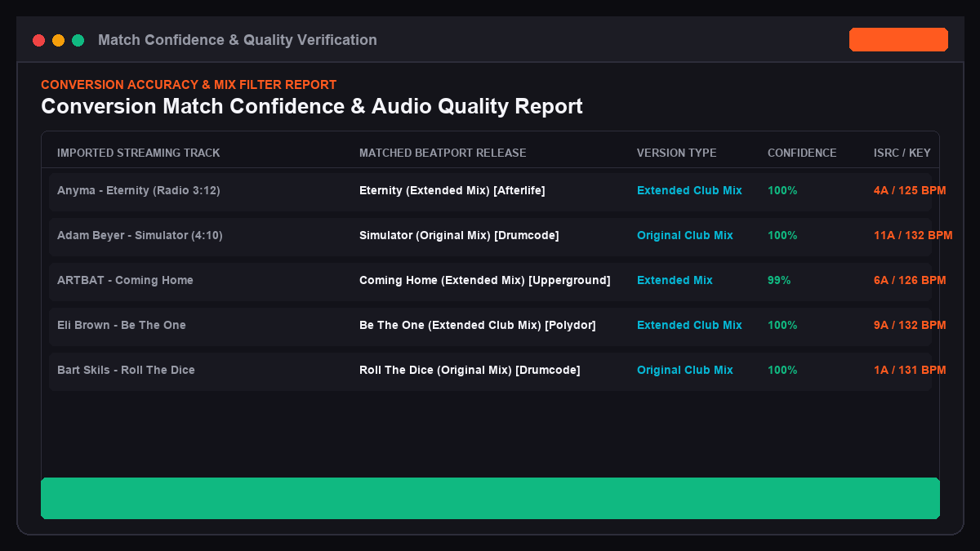Click Extended Club Mix version in Be The One row
Viewport: 980px width, 551px height.
pos(689,325)
